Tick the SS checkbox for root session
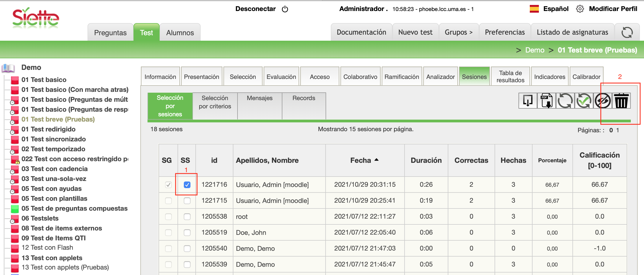Image resolution: width=644 pixels, height=275 pixels. (x=187, y=217)
